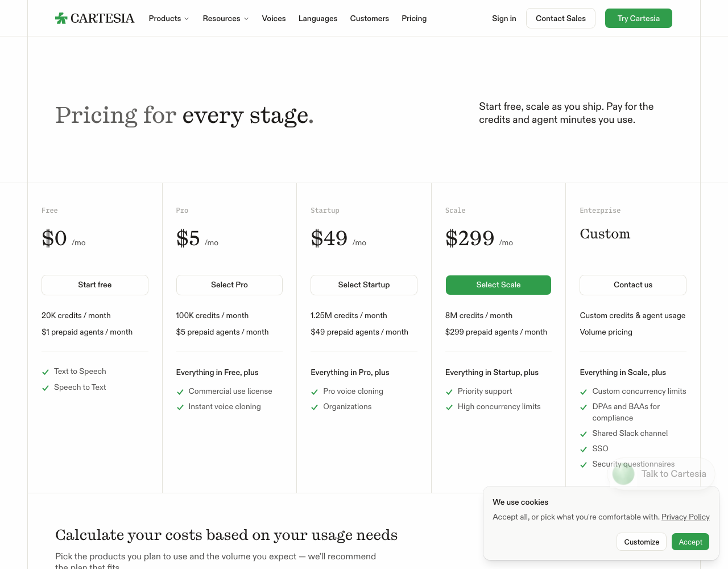Click checkmark beside Priority support

pos(449,392)
